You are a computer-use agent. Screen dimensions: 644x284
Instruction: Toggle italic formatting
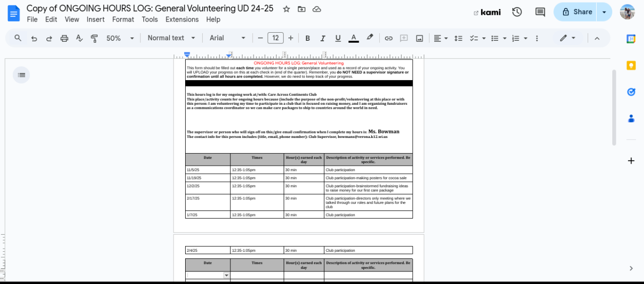pyautogui.click(x=323, y=38)
